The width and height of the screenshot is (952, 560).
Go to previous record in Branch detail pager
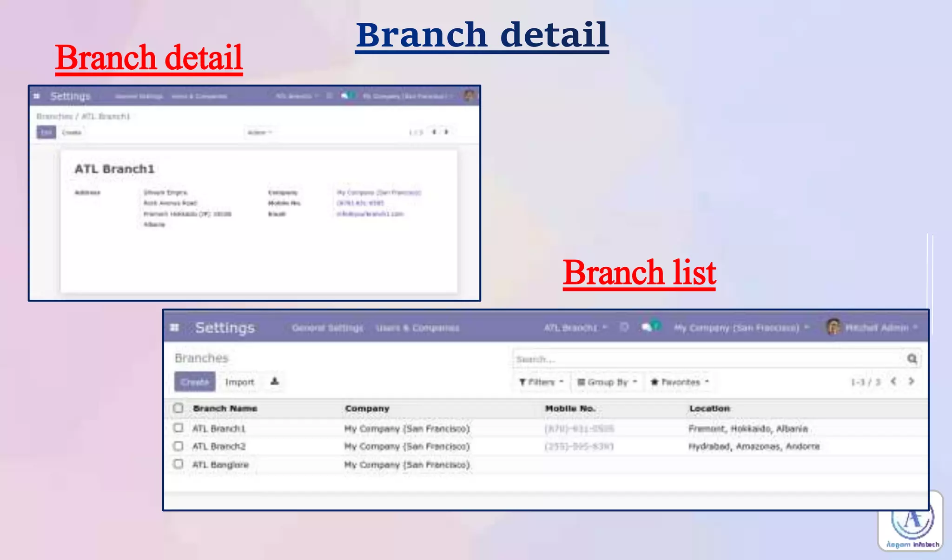click(434, 132)
